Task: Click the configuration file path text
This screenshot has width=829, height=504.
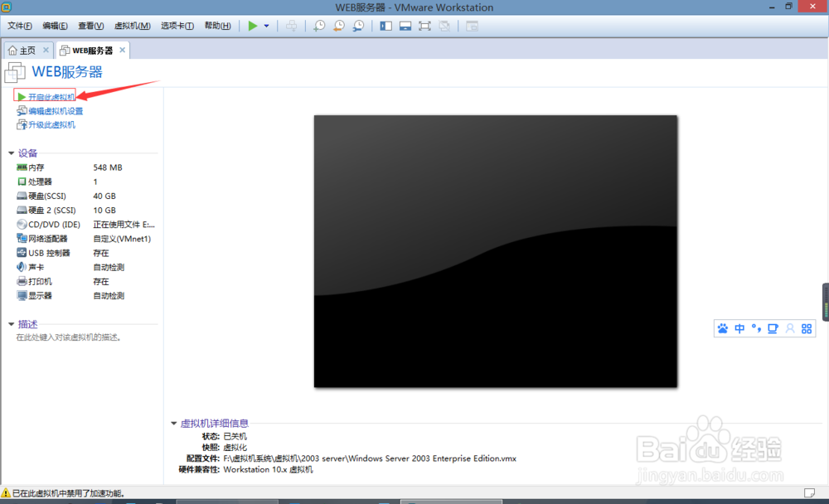Action: [370, 458]
